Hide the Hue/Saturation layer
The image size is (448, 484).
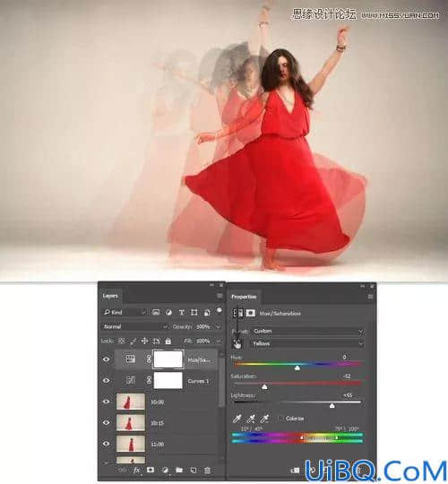click(106, 359)
